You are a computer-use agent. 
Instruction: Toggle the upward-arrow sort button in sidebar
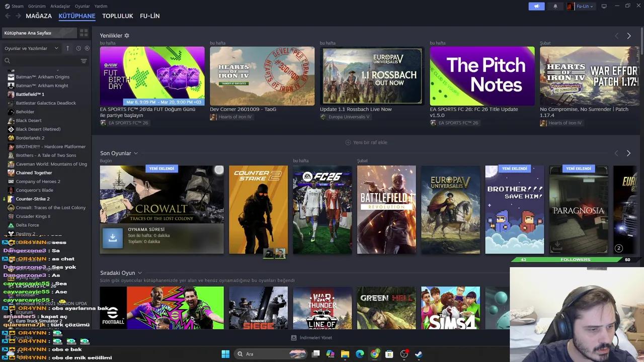click(68, 48)
